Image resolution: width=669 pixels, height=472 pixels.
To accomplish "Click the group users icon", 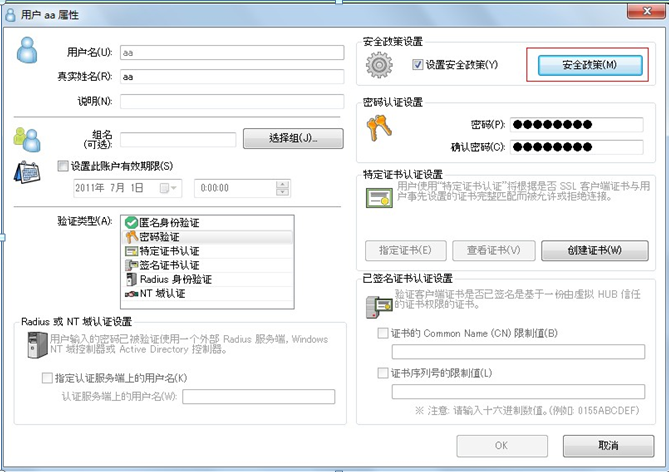I will click(x=27, y=140).
